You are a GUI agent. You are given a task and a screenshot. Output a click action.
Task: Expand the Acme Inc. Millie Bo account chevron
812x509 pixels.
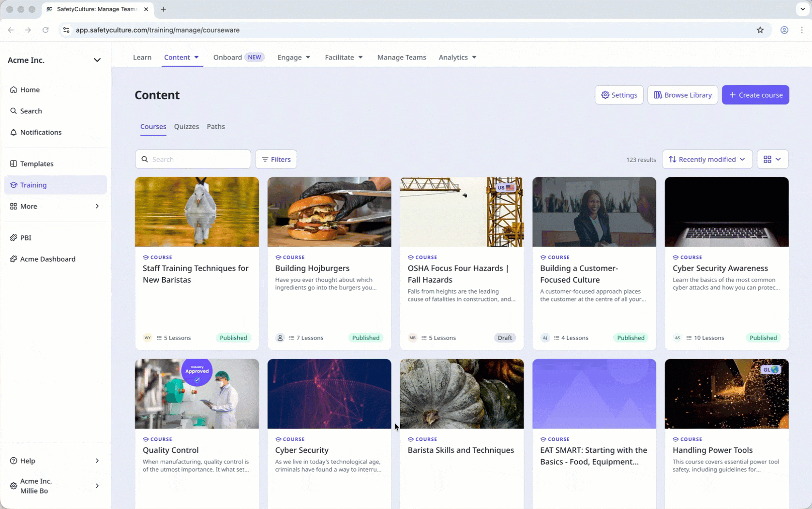coord(97,486)
